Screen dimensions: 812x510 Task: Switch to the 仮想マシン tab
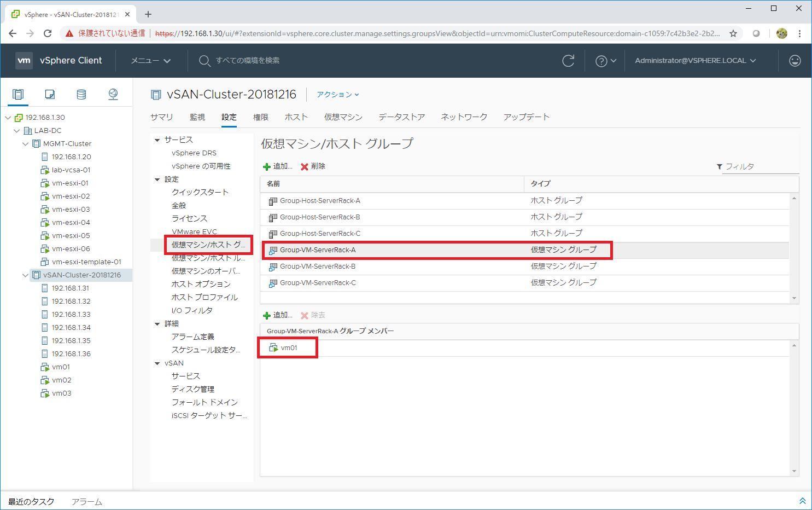tap(343, 117)
